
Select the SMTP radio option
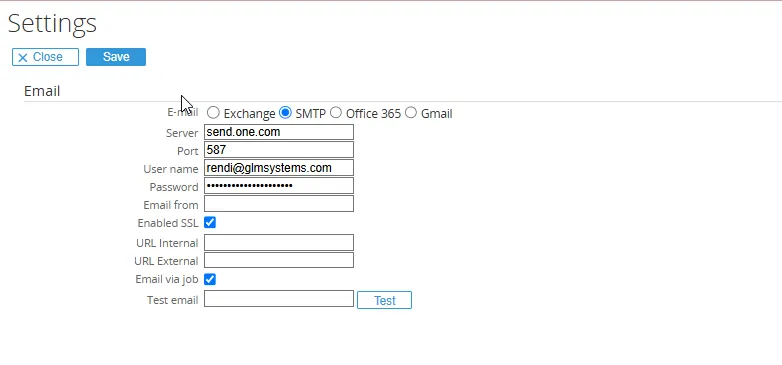[x=285, y=113]
